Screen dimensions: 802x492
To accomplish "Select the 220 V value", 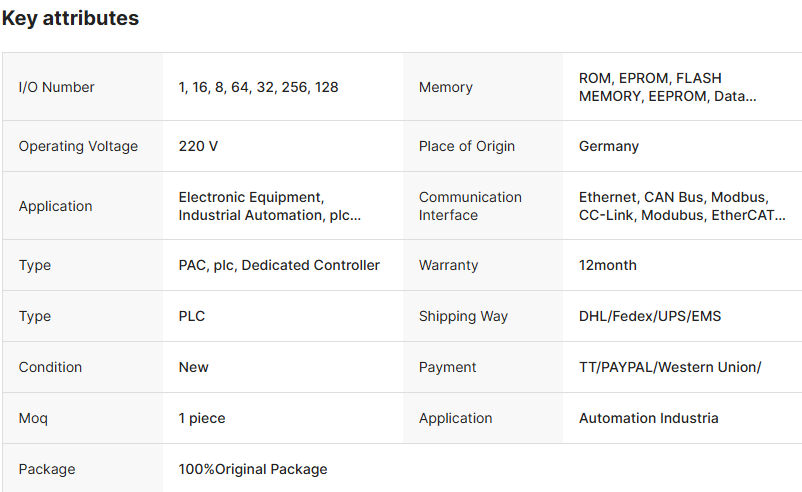I will pos(198,146).
